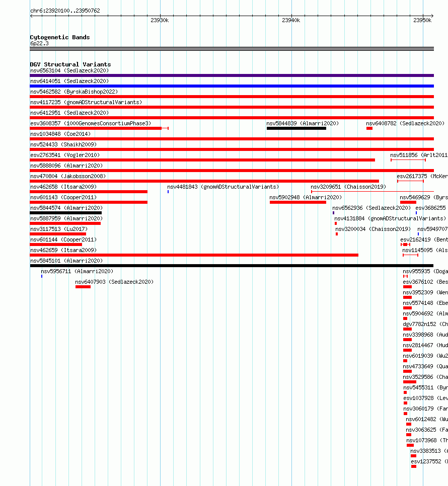Screen dimensions: 448x486
Task: Open nsv3200034 (Chaisson2019) label
Action: (373, 229)
